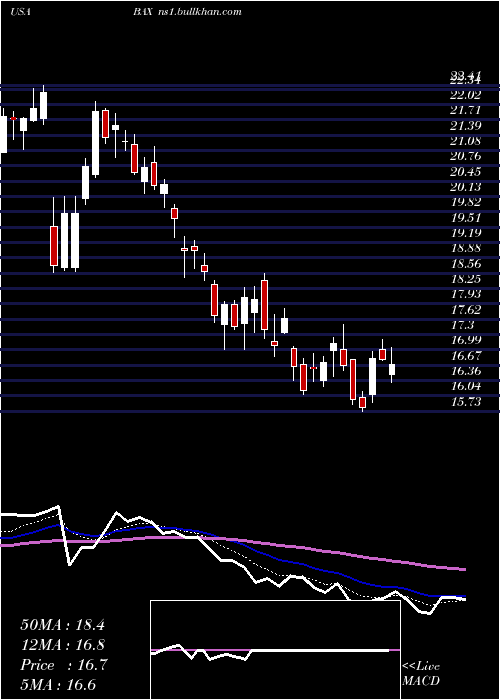Click the 19.51 price axis label
500x700 pixels.
(465, 218)
